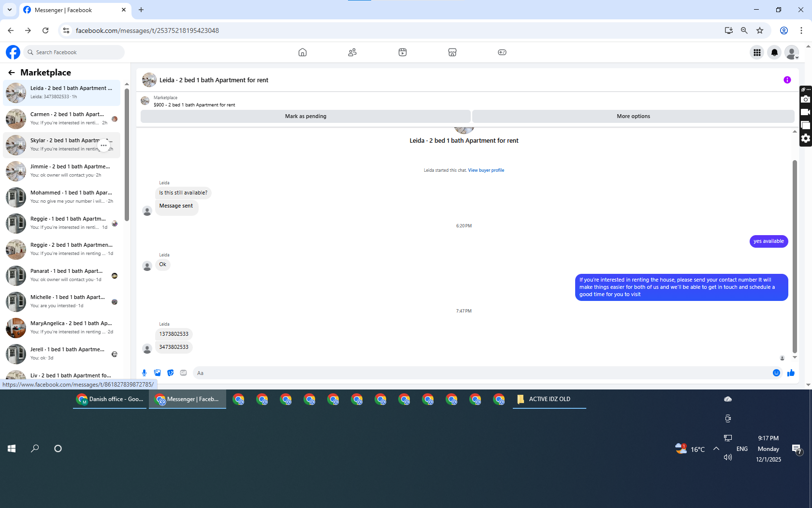Select the Leida conversation in the list

pyautogui.click(x=62, y=92)
